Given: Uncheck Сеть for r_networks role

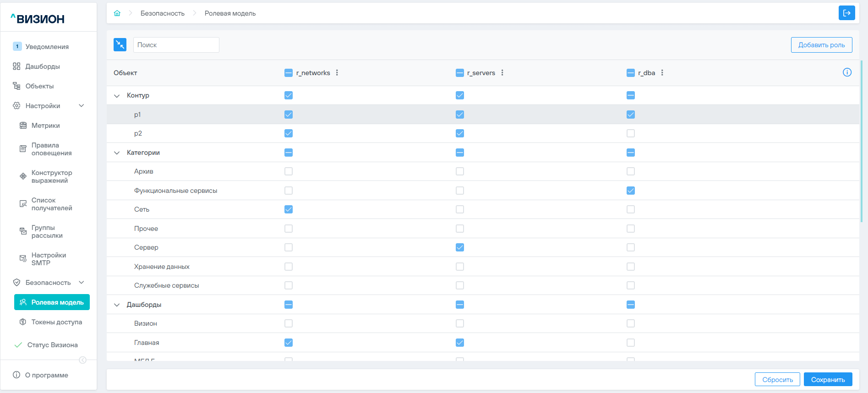Looking at the screenshot, I should 289,209.
